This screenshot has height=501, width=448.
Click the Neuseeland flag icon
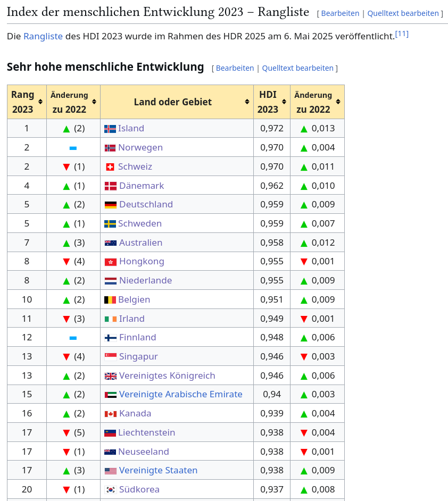110,452
